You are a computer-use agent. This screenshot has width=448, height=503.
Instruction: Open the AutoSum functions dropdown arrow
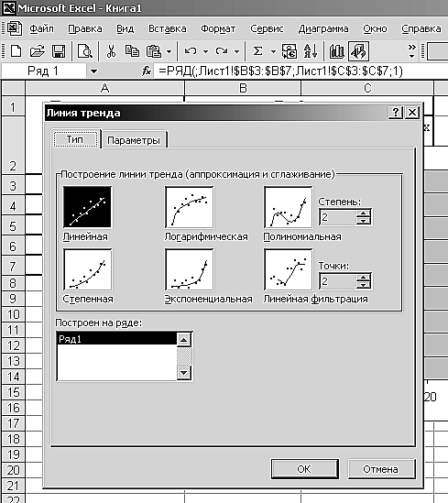(273, 51)
